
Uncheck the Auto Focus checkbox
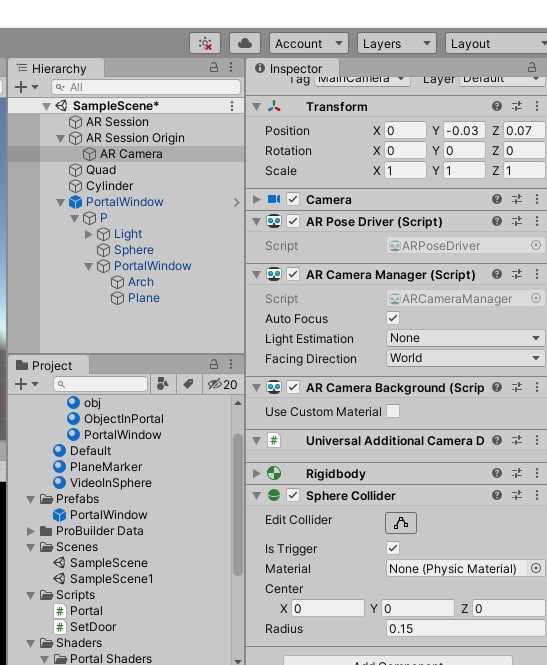[x=393, y=318]
